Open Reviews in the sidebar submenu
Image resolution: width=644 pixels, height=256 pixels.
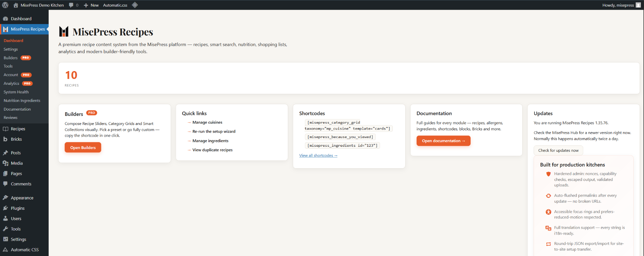pyautogui.click(x=10, y=118)
